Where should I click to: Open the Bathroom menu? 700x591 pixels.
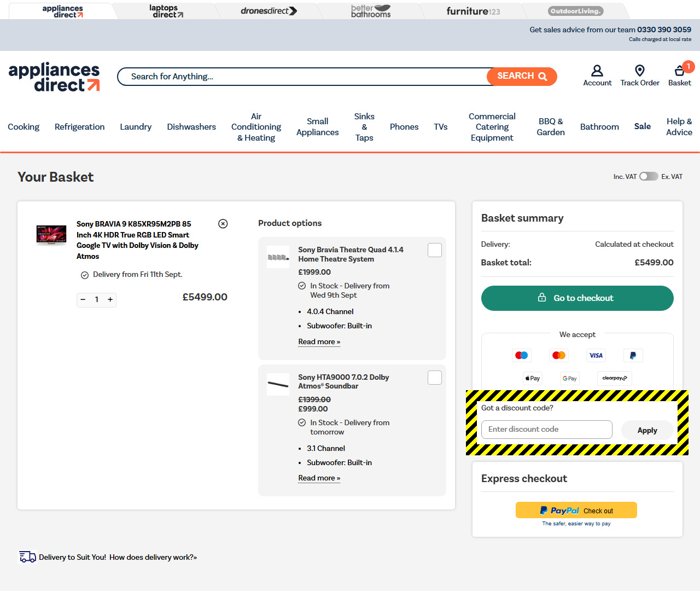599,127
